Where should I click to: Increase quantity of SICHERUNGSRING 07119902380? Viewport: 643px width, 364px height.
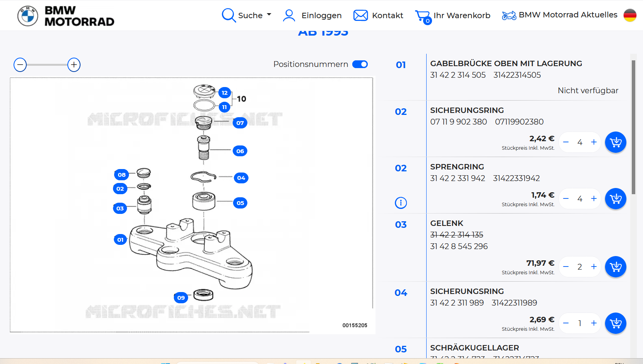594,142
